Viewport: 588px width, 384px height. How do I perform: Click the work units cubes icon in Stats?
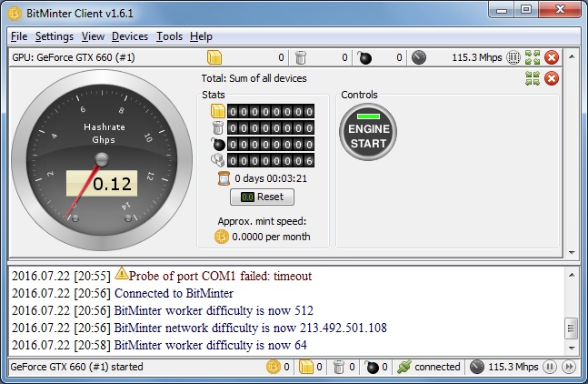tap(218, 160)
